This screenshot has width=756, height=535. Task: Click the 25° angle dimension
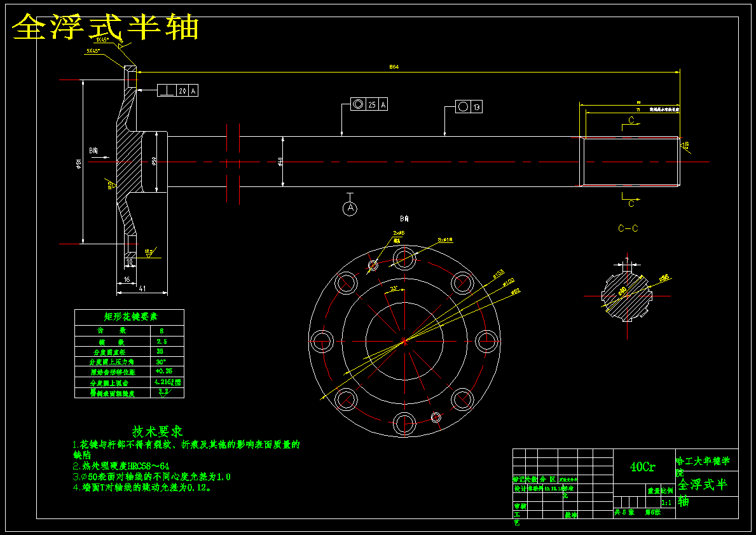(x=394, y=288)
